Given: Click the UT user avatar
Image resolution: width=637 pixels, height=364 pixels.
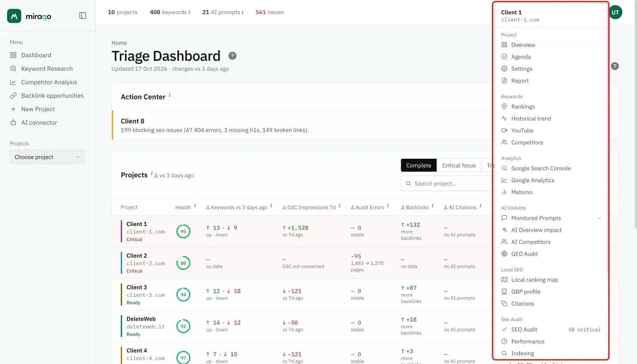Looking at the screenshot, I should pyautogui.click(x=615, y=12).
